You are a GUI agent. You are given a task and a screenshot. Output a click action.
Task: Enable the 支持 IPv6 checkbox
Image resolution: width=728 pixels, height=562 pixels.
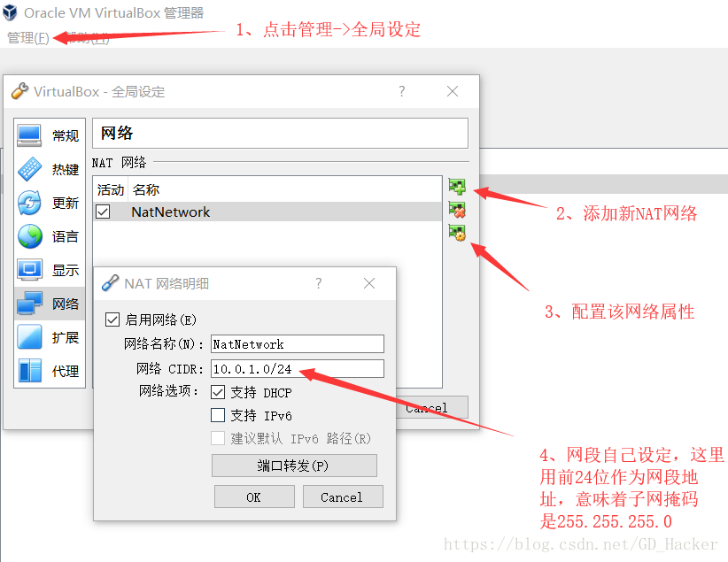218,415
